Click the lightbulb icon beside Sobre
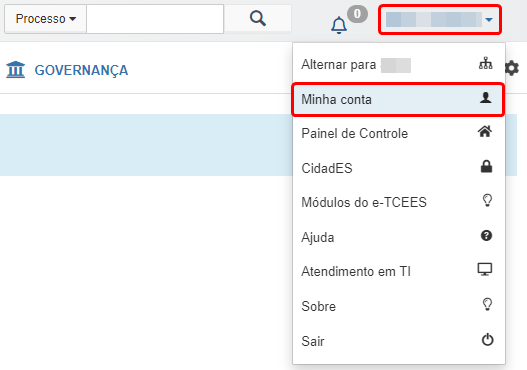This screenshot has height=370, width=527. (487, 304)
